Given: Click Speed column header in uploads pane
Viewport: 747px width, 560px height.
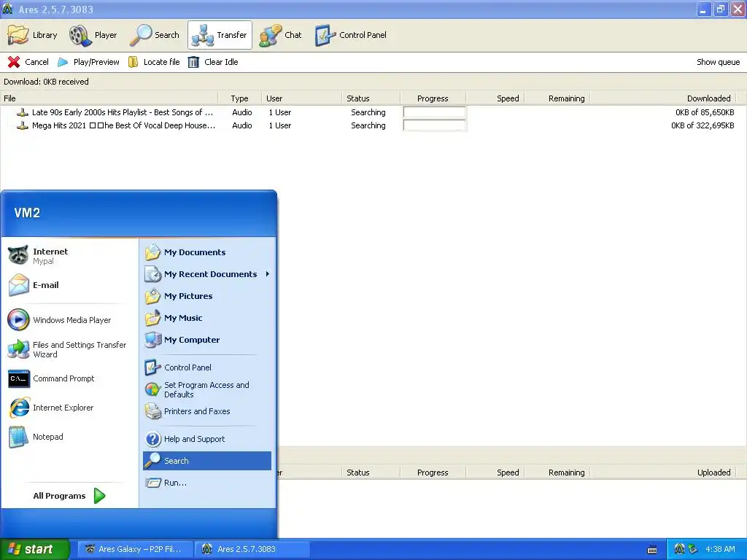Looking at the screenshot, I should click(x=495, y=472).
